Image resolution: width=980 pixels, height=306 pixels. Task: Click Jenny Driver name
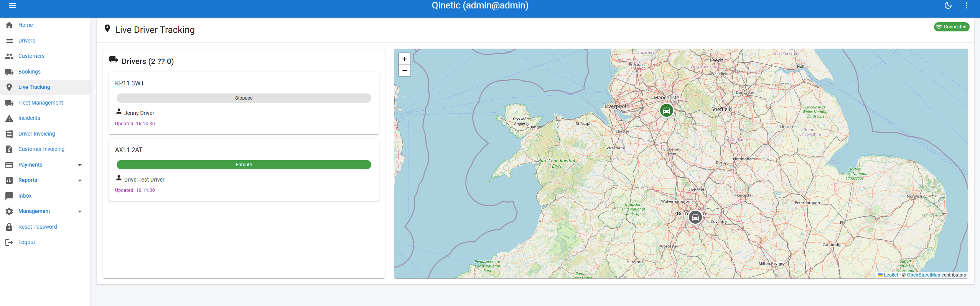coord(139,113)
